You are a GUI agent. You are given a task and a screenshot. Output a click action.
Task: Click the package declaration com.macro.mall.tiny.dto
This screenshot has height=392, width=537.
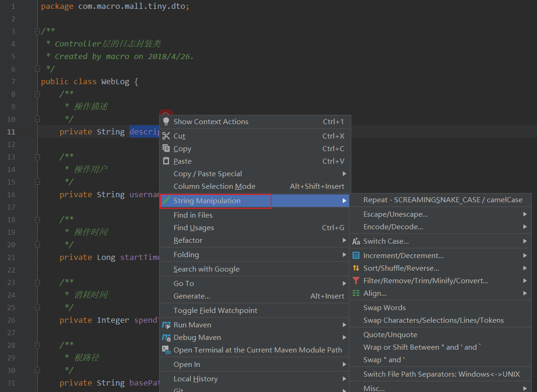[x=132, y=6]
